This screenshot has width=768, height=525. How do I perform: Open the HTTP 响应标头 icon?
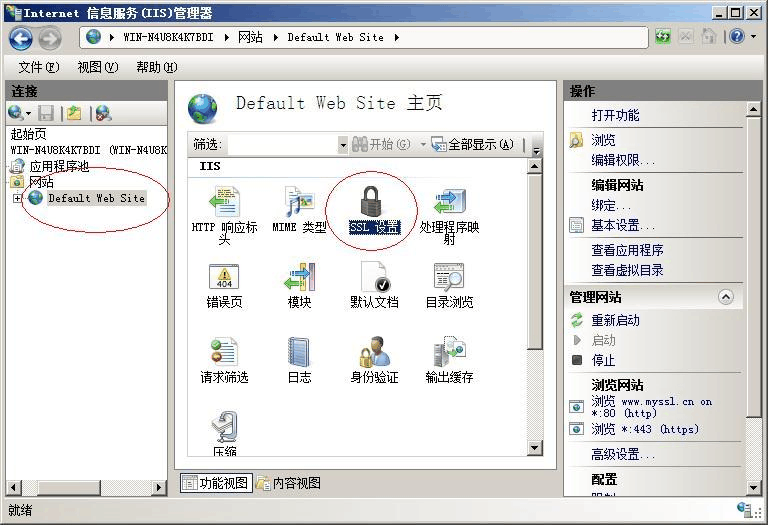[225, 201]
